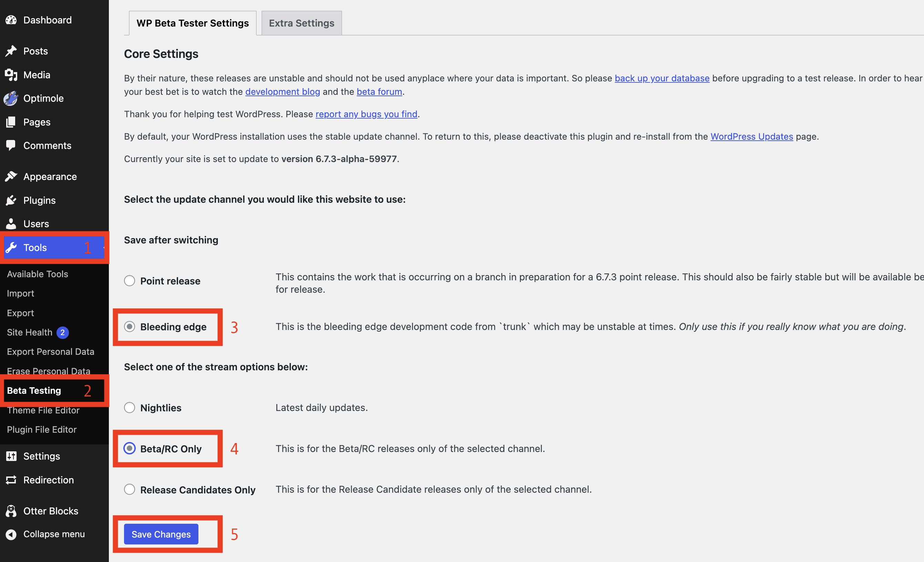Click the Comments icon in sidebar
924x562 pixels.
[11, 145]
